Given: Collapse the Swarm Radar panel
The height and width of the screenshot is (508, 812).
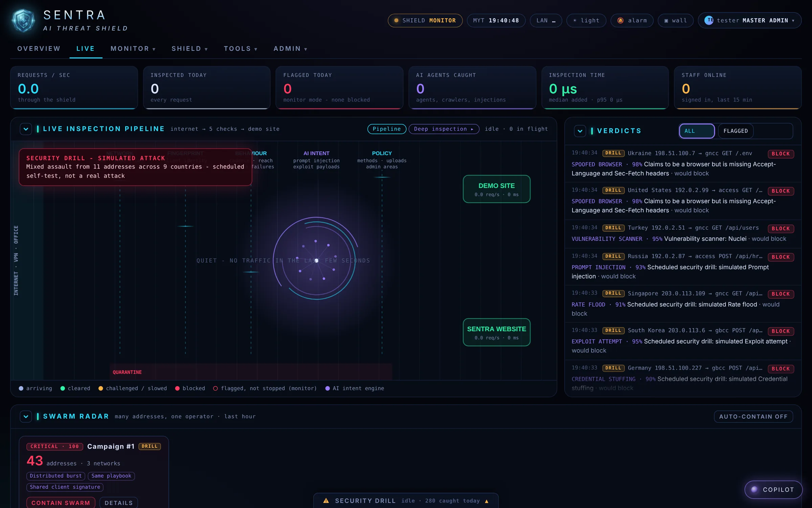Looking at the screenshot, I should pyautogui.click(x=26, y=417).
